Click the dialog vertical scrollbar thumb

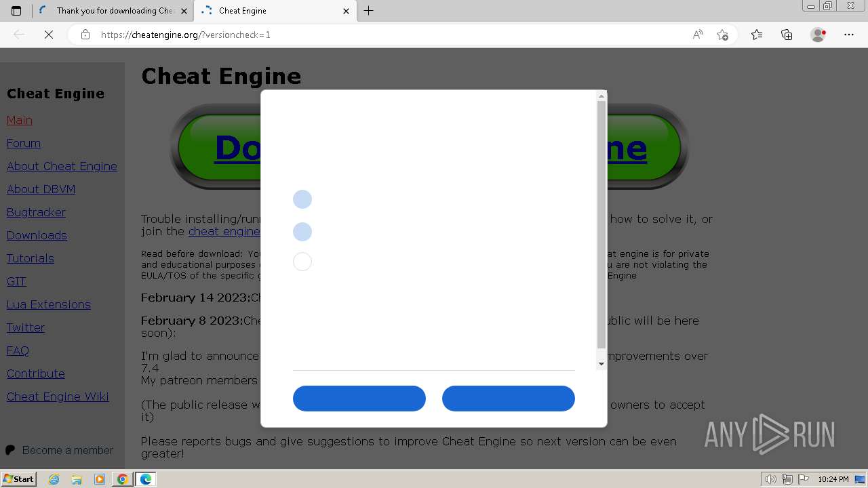coord(601,225)
